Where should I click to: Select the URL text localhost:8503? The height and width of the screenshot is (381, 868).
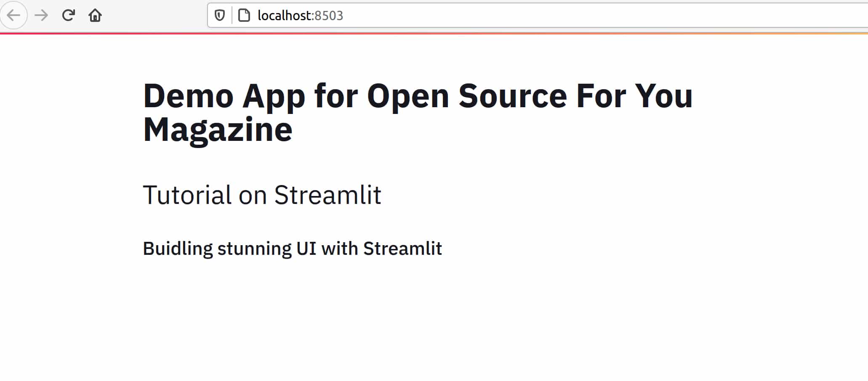point(300,16)
